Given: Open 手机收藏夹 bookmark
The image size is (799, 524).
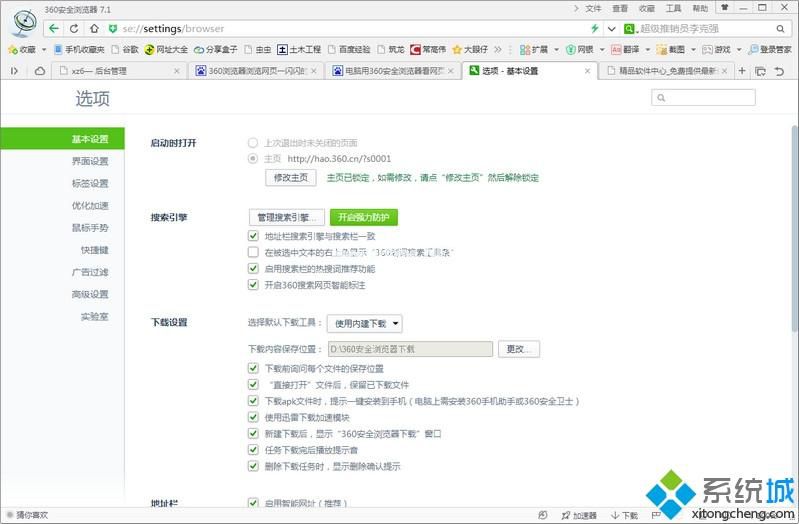Looking at the screenshot, I should pos(79,49).
